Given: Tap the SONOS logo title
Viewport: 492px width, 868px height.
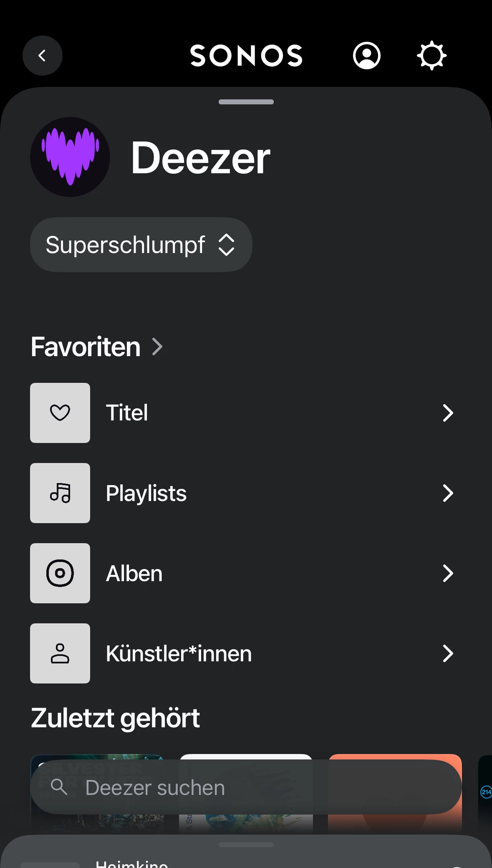Looking at the screenshot, I should click(x=246, y=56).
